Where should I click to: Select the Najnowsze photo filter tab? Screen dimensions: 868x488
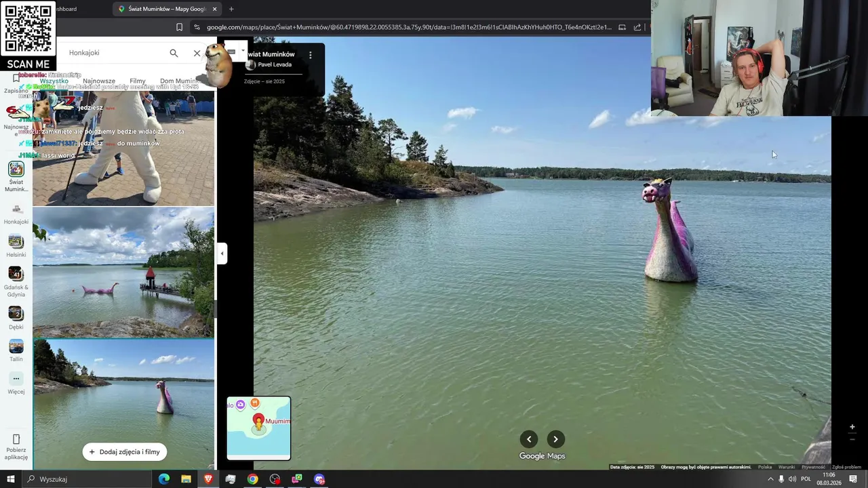[99, 81]
